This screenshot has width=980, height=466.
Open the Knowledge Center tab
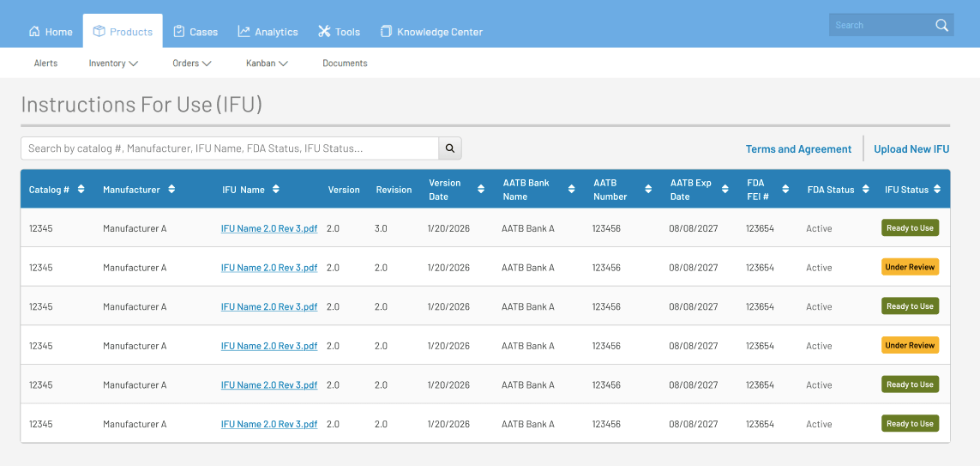(431, 32)
